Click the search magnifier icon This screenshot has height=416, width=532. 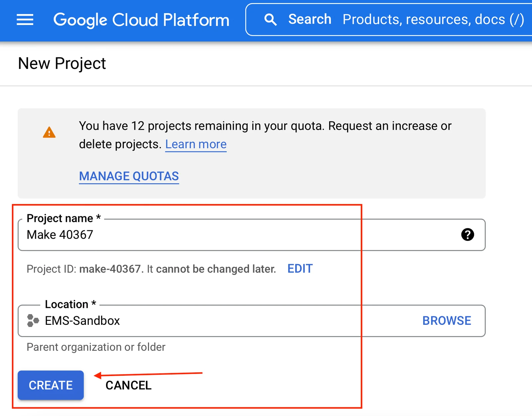click(x=270, y=20)
